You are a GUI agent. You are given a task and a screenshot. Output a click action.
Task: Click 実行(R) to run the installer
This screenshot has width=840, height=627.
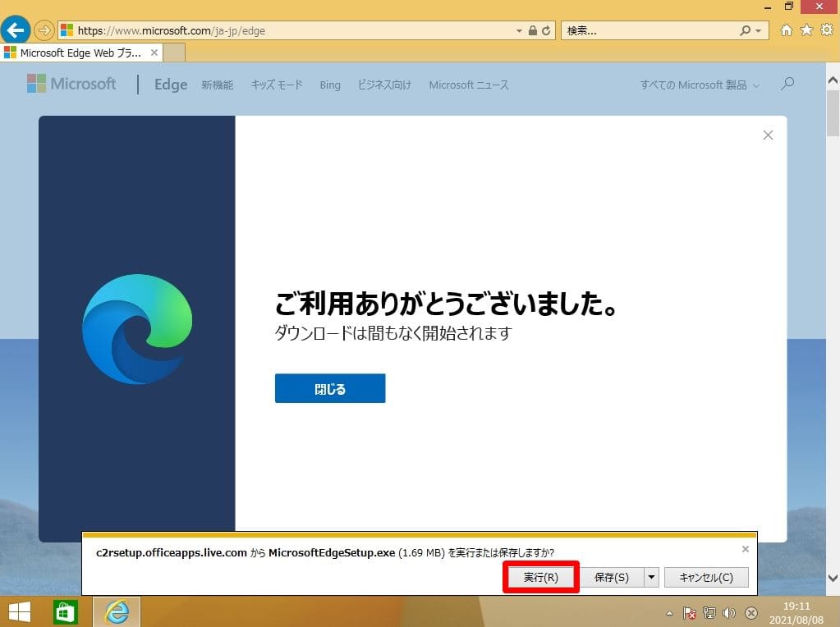pos(540,577)
